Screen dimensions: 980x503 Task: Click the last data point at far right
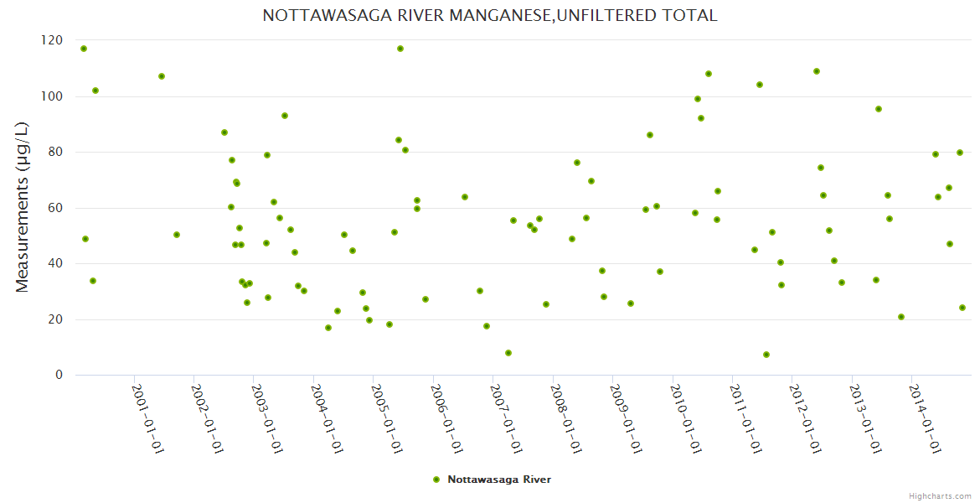[x=962, y=308]
